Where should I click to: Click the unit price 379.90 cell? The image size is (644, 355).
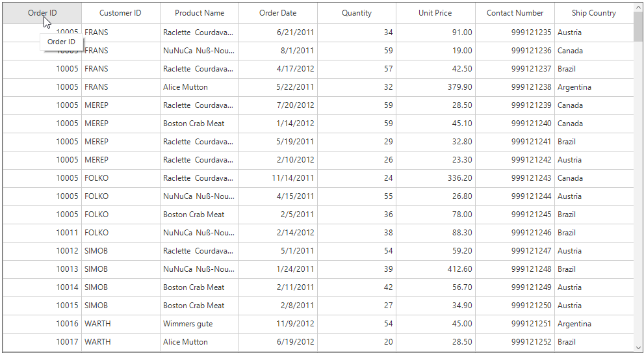coord(435,87)
